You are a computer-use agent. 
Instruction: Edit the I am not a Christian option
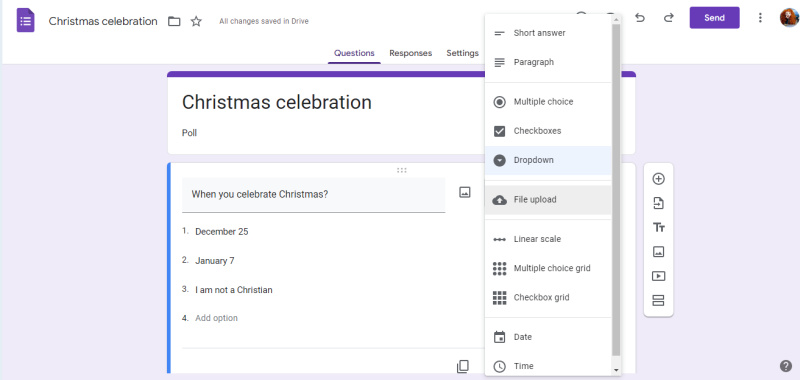click(234, 290)
